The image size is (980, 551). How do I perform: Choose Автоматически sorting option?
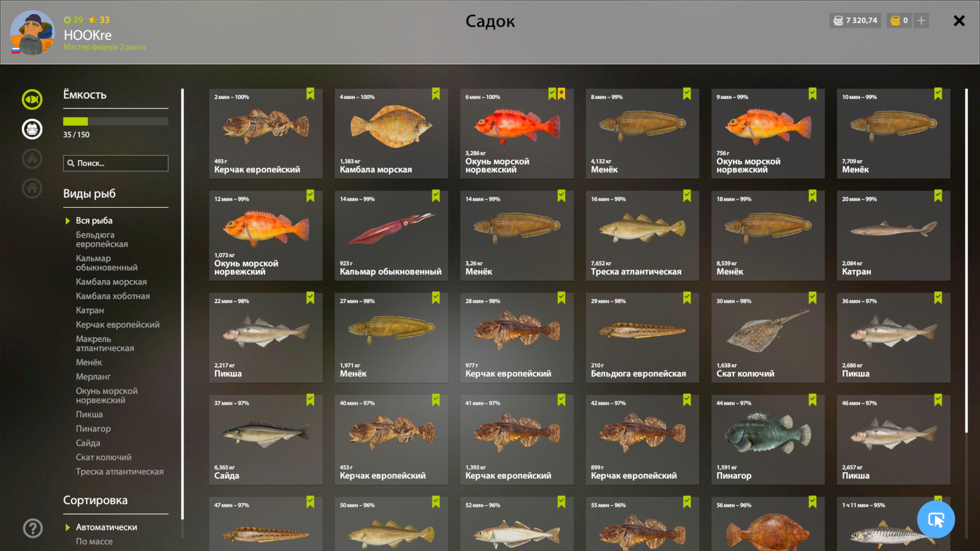click(x=106, y=527)
